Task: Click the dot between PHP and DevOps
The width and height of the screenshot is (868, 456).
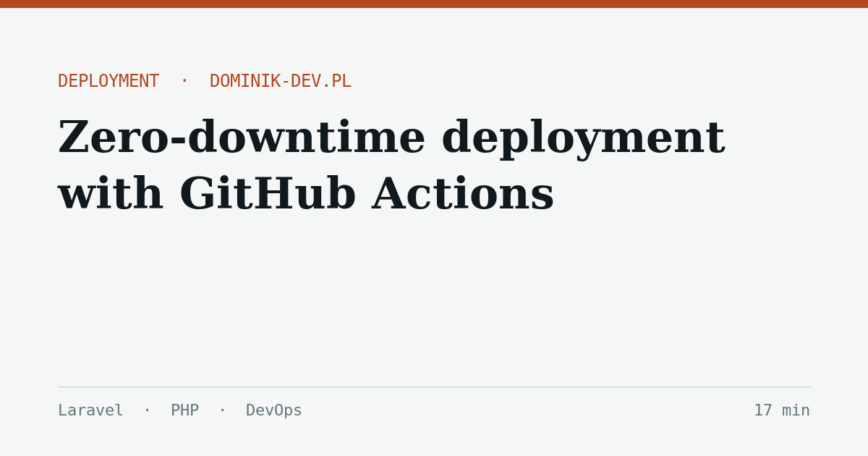Action: click(223, 410)
